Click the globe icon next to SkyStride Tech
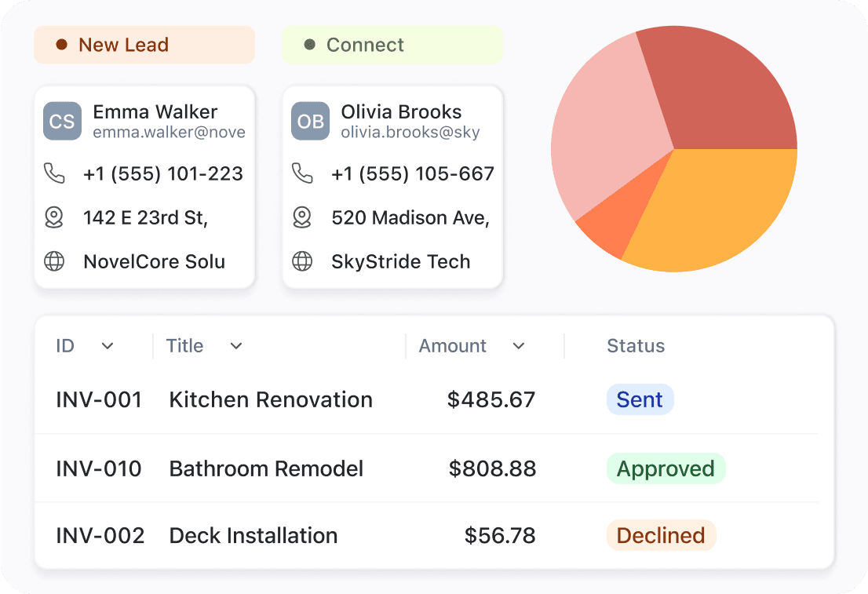This screenshot has width=868, height=594. click(304, 261)
